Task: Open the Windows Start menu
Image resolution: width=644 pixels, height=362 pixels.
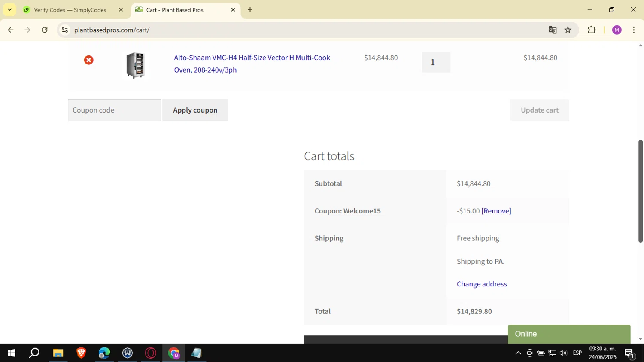Action: coord(12,353)
